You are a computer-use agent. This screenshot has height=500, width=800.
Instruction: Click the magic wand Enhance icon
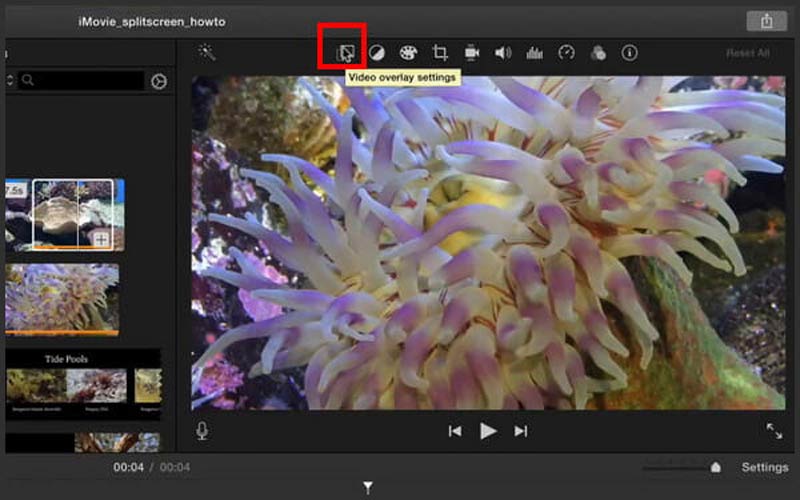(207, 52)
